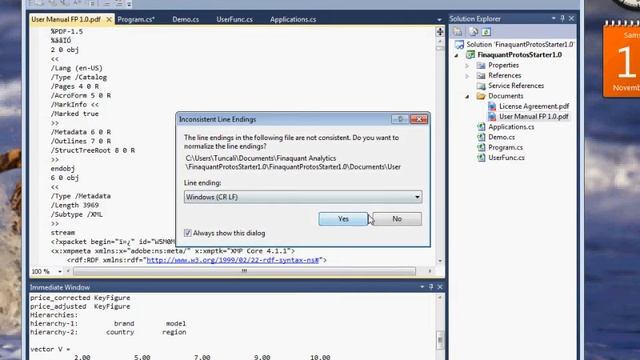
Task: Uncheck Always show this dialog
Action: pyautogui.click(x=188, y=233)
